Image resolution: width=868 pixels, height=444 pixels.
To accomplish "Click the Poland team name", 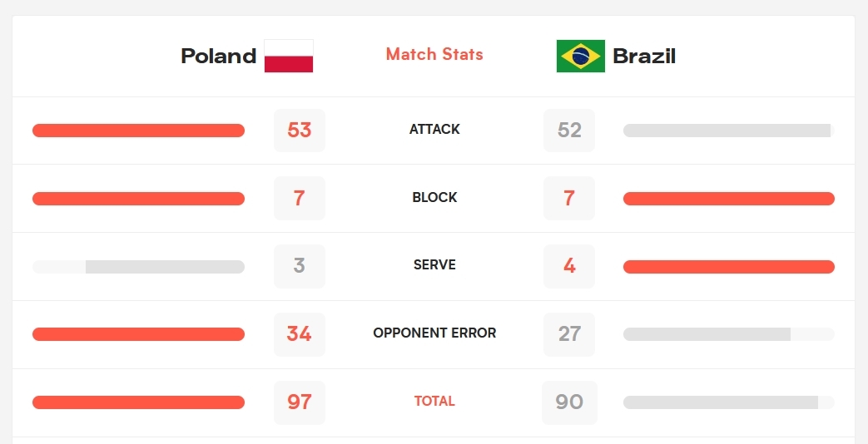I will pos(218,56).
